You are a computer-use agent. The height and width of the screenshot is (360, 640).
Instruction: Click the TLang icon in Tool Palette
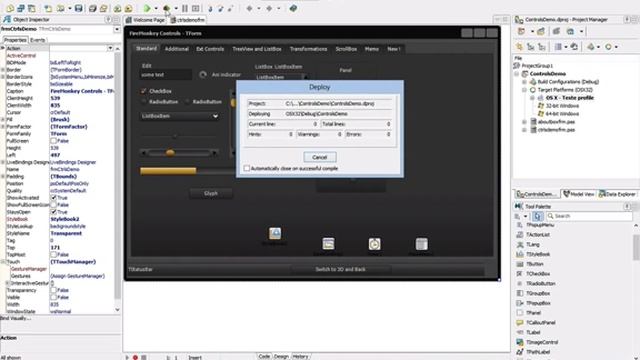[x=520, y=244]
